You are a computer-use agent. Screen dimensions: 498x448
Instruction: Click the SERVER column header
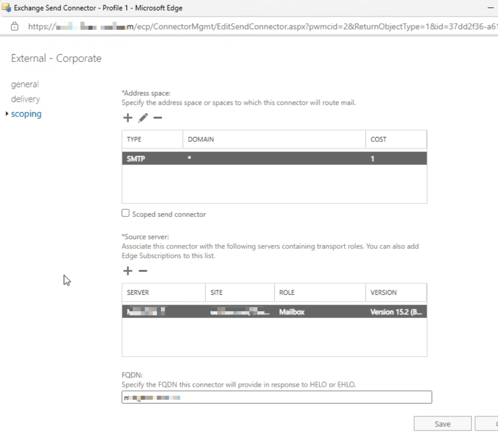point(164,292)
